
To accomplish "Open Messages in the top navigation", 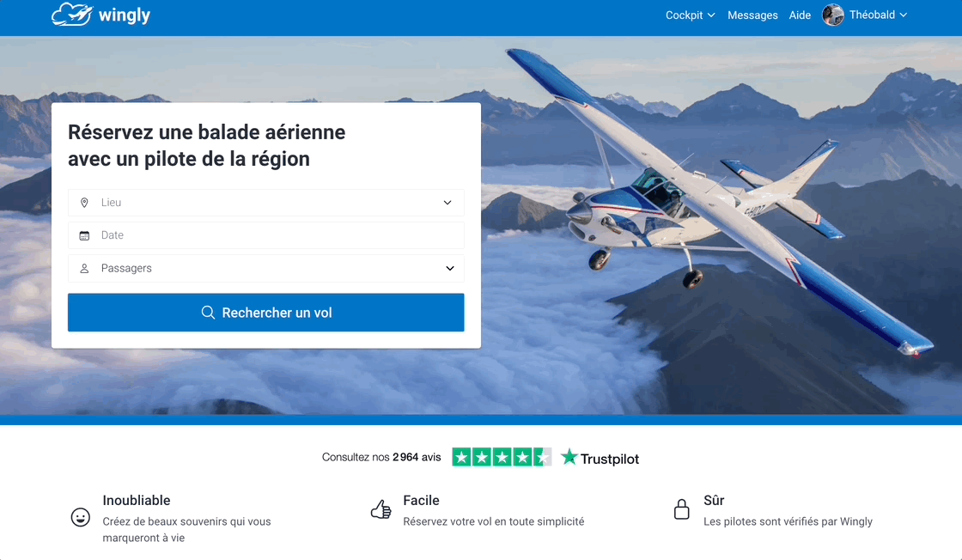I will [752, 15].
